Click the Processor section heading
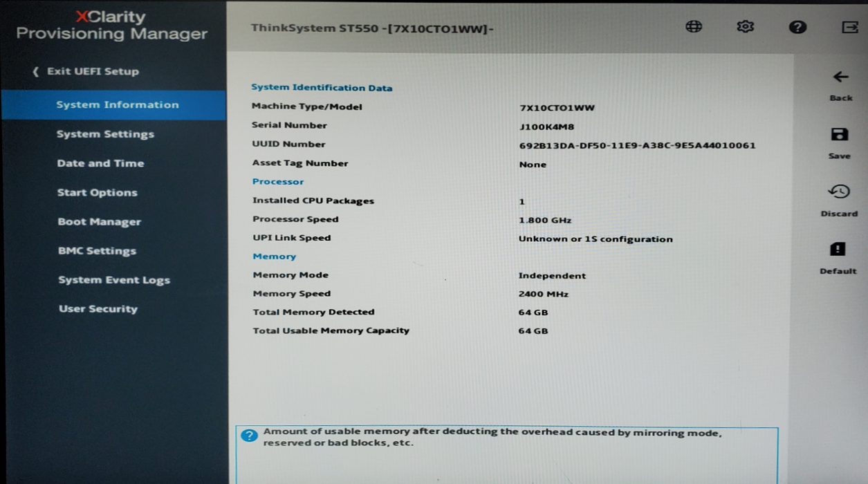The height and width of the screenshot is (484, 868). click(x=278, y=182)
